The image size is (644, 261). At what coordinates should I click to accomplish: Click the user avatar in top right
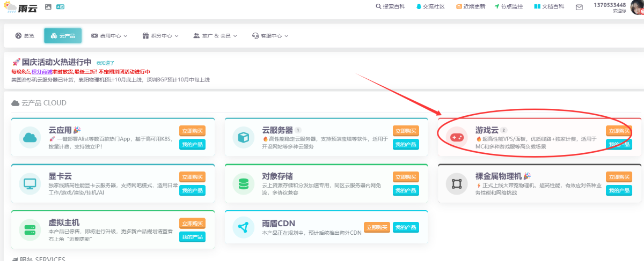click(x=636, y=7)
